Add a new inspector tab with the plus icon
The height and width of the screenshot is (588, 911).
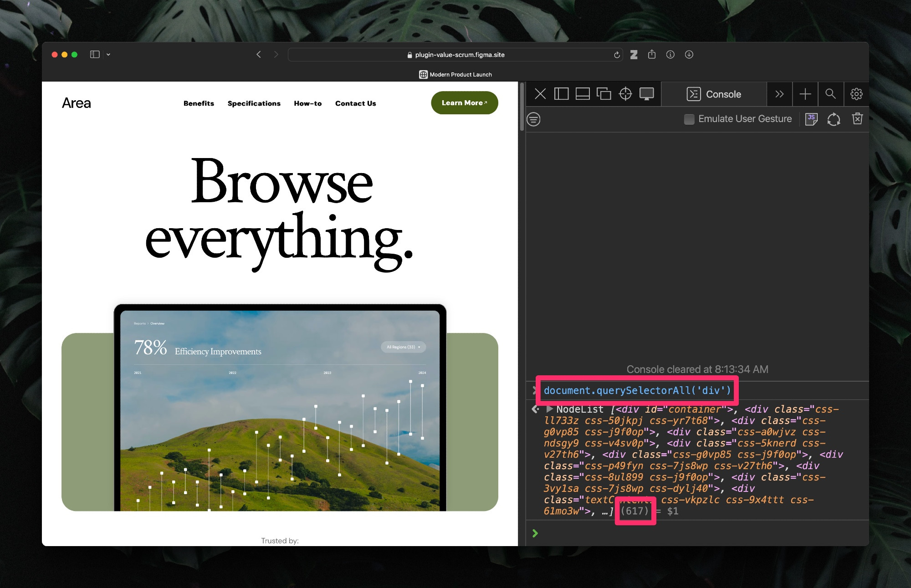pos(805,94)
